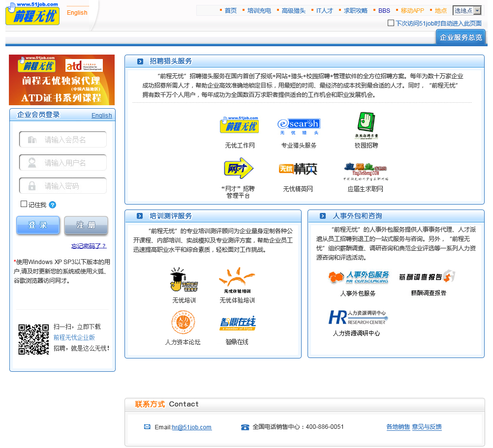The height and width of the screenshot is (448, 493).
Task: Click the email envelope icon in Contact
Action: 147,427
